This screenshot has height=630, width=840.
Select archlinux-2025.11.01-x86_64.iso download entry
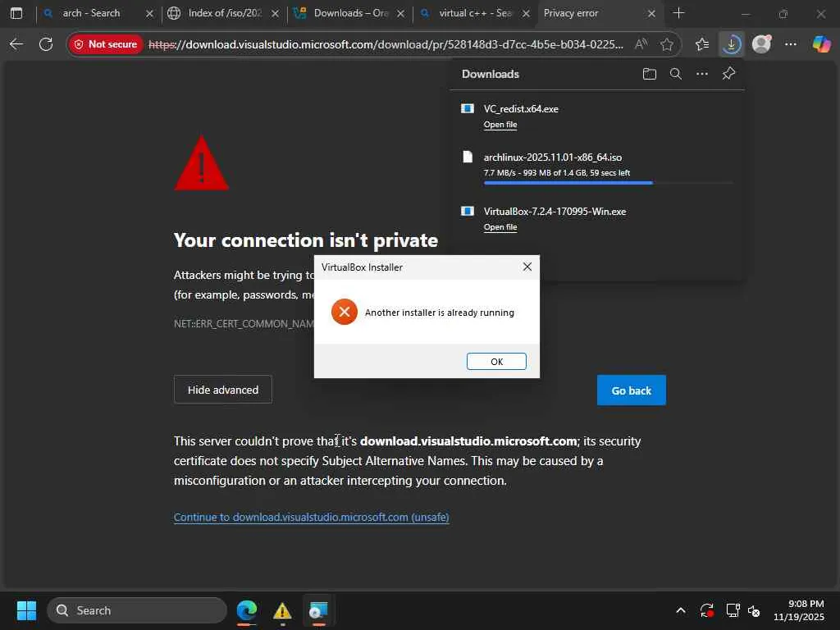pyautogui.click(x=597, y=167)
